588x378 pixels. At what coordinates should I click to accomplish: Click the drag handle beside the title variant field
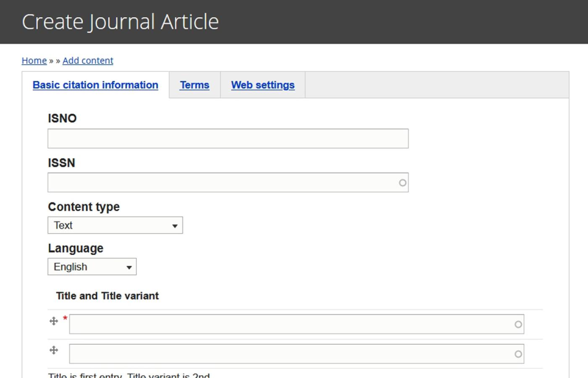[54, 350]
